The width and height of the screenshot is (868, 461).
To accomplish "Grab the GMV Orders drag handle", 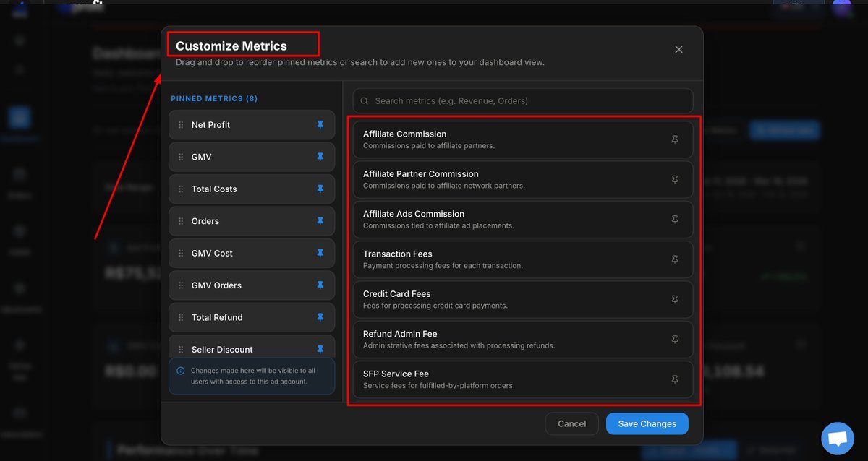I will 181,285.
